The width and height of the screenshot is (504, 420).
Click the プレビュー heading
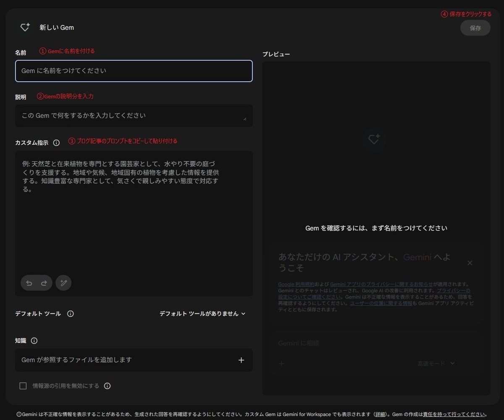[276, 55]
